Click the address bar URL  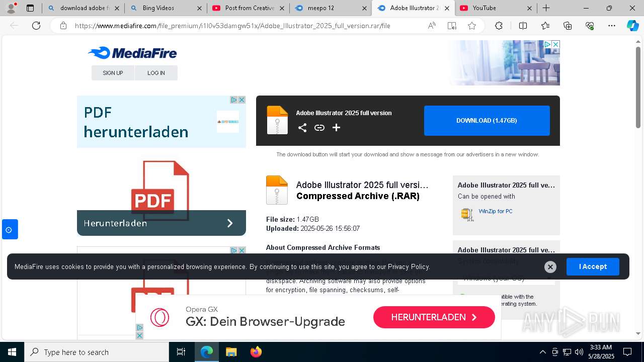point(232,26)
